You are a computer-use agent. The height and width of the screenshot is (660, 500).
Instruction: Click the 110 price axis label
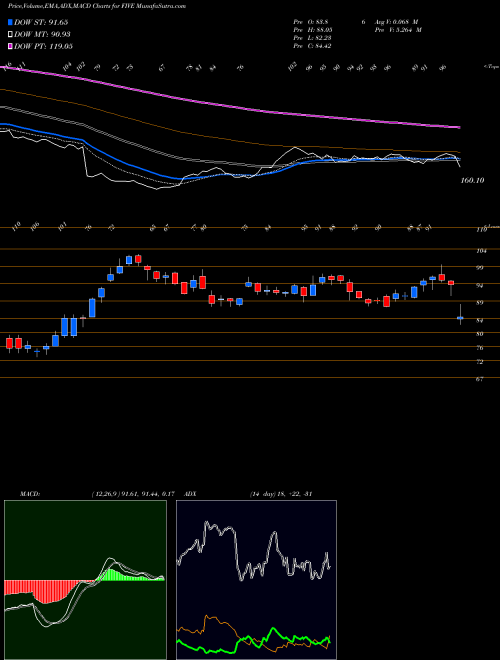click(480, 231)
